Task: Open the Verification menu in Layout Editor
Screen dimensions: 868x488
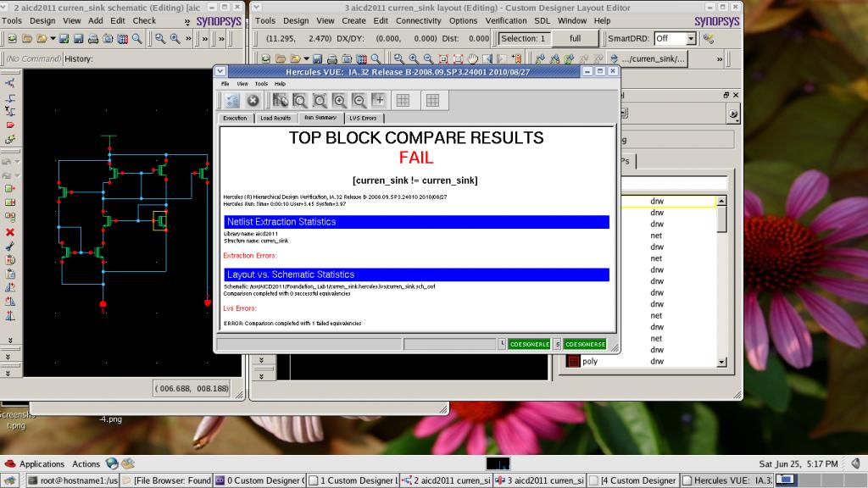Action: (506, 20)
